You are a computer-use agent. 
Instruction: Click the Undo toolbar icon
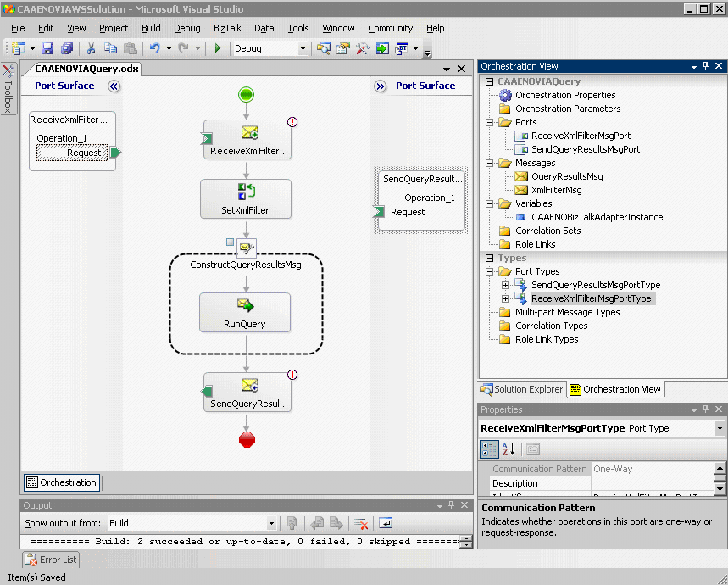click(x=155, y=48)
